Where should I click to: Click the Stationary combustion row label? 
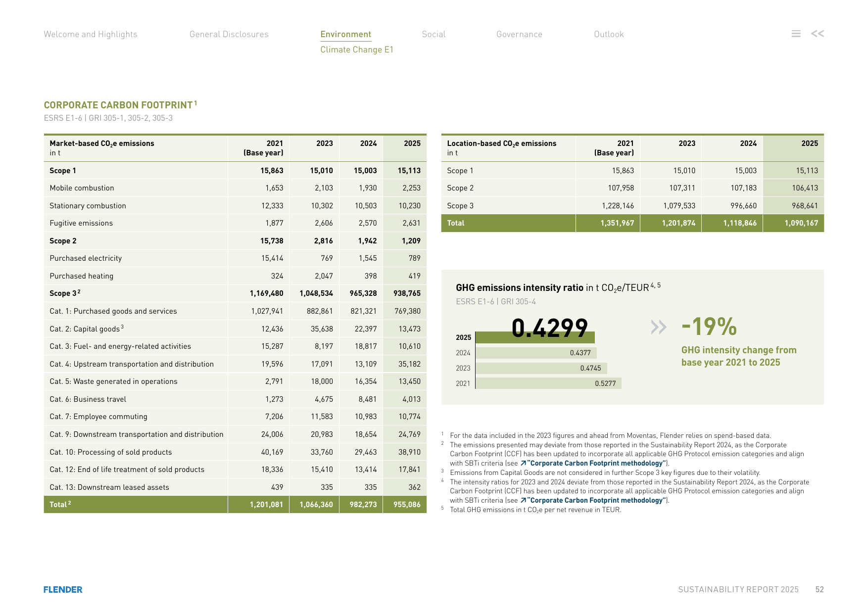click(x=88, y=206)
